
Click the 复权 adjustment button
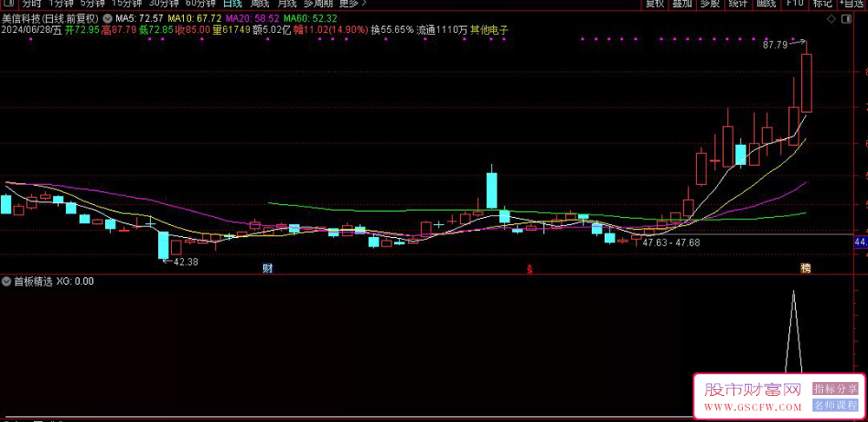654,3
